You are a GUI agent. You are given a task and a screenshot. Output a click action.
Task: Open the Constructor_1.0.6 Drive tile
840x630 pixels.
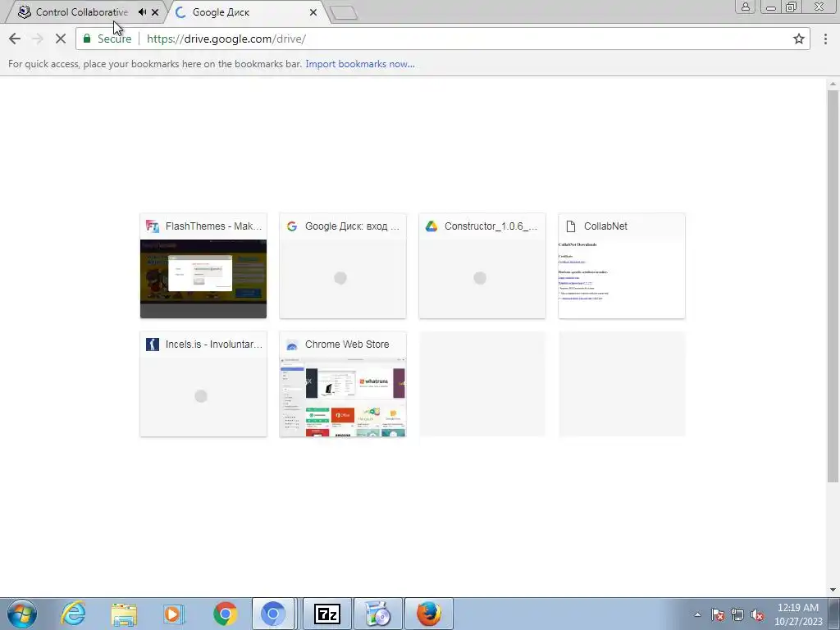click(482, 266)
